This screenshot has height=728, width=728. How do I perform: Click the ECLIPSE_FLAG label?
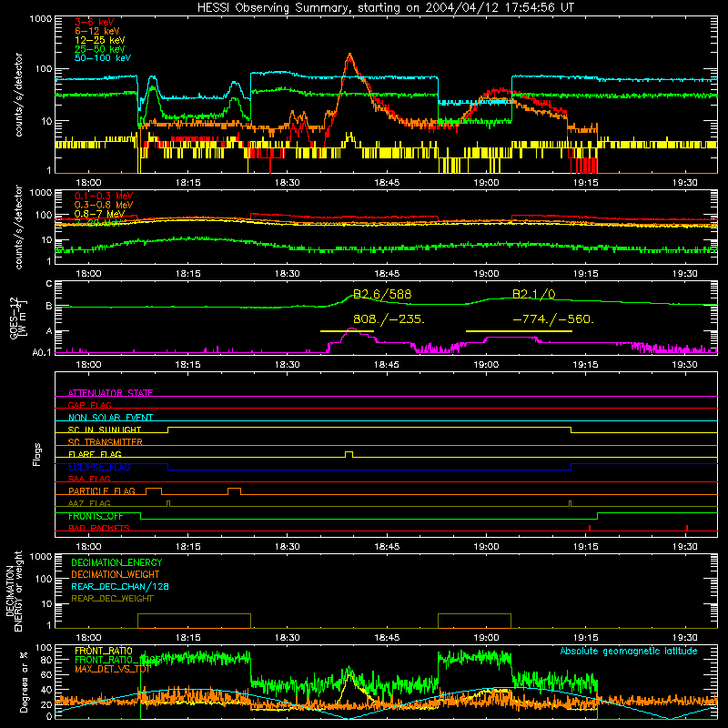[99, 467]
